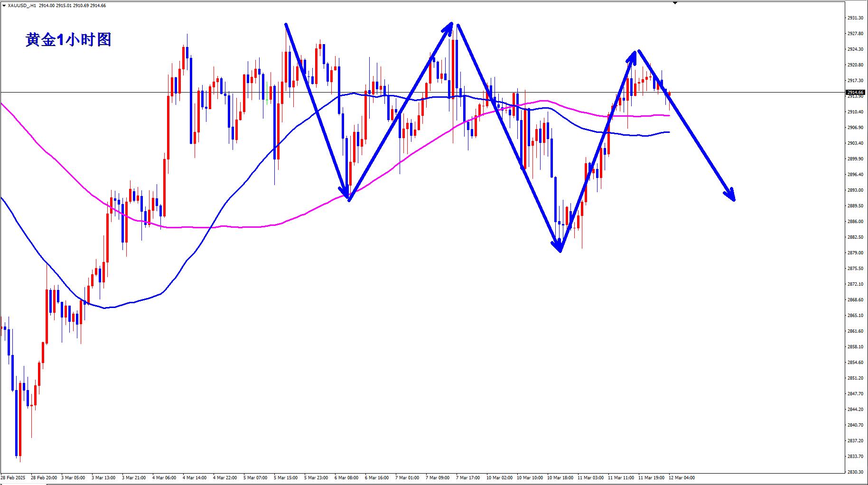
Task: Select the arrowhead at the lowest swing bottom
Action: [x=558, y=246]
